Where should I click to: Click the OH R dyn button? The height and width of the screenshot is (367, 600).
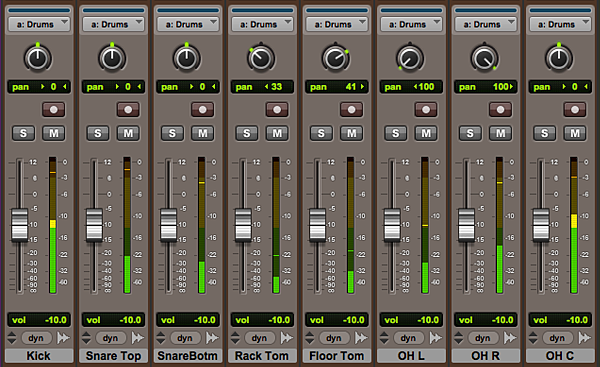pyautogui.click(x=482, y=338)
